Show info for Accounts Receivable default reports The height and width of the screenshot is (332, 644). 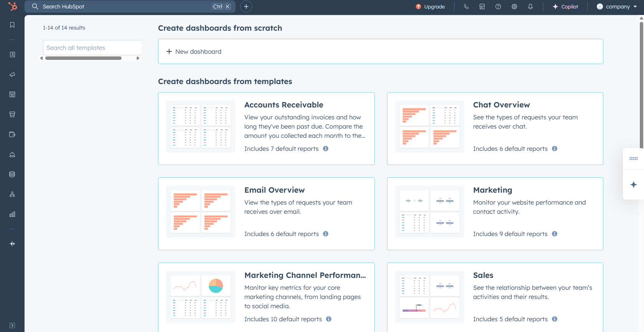pyautogui.click(x=326, y=149)
